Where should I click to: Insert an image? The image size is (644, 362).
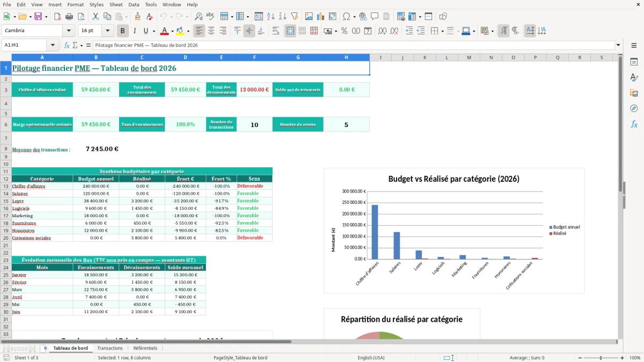pyautogui.click(x=309, y=17)
